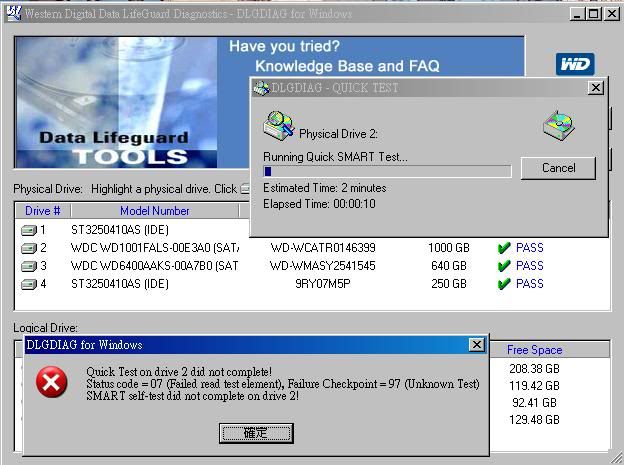Select drive 3 disk icon
Screen dimensions: 624x465
point(29,266)
